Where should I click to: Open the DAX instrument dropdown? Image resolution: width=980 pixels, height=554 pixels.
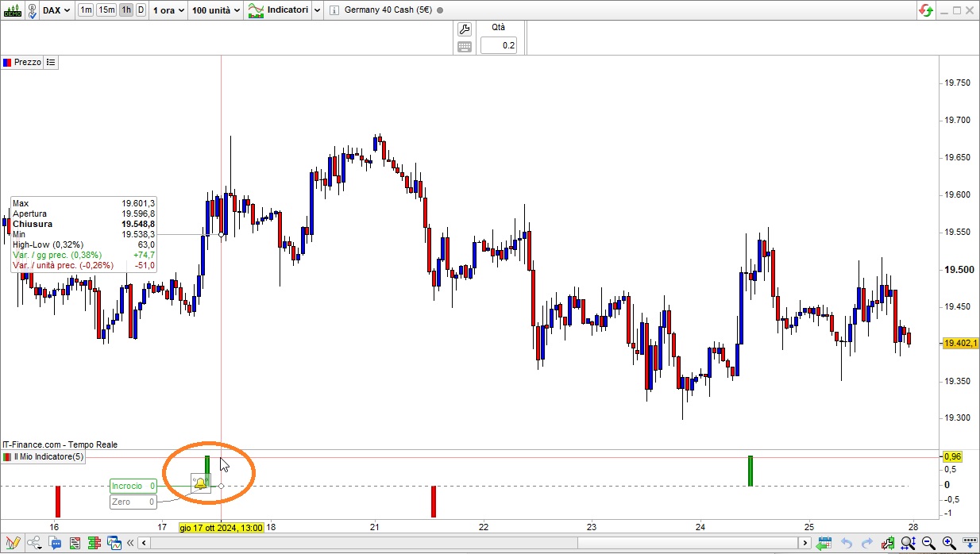[56, 10]
